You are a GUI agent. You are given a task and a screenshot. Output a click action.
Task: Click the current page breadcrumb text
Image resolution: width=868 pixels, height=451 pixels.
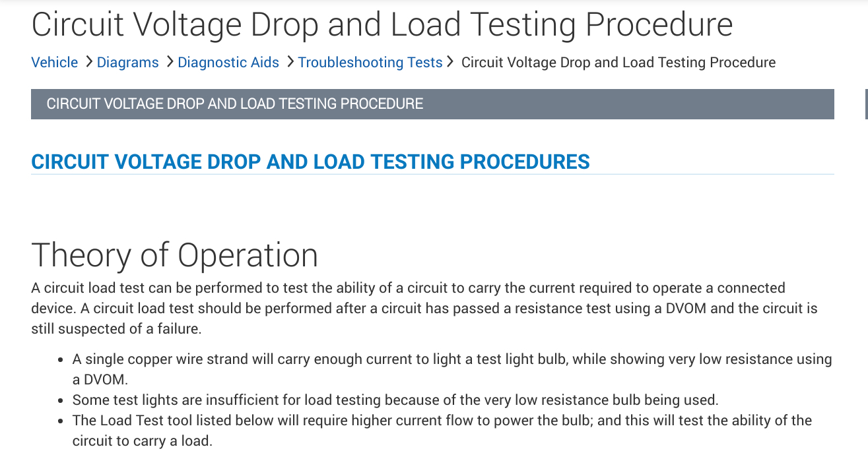click(x=618, y=63)
